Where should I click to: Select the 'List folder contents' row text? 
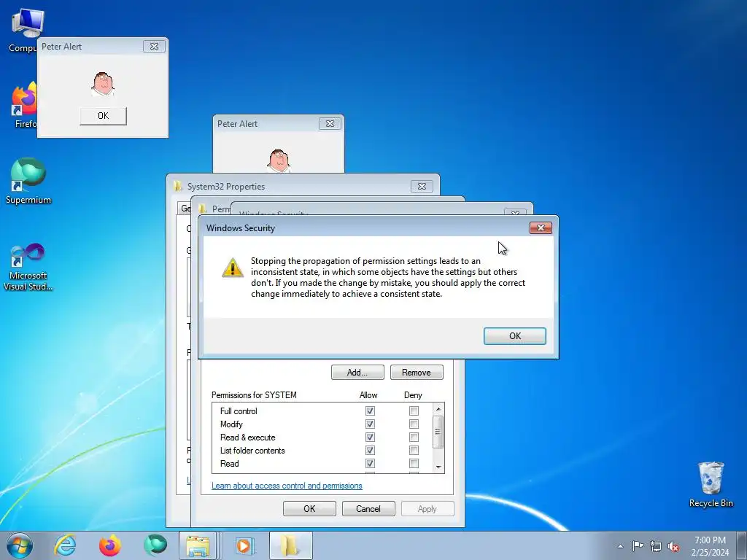tap(252, 451)
